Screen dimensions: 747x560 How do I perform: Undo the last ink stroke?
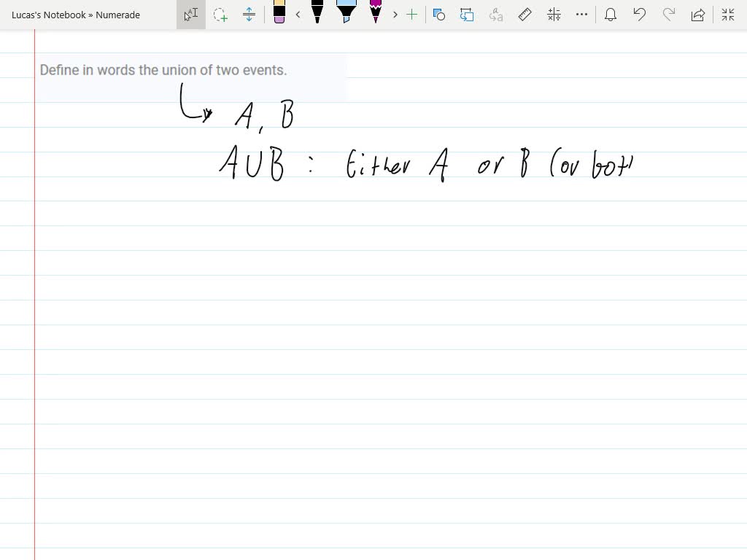pyautogui.click(x=638, y=13)
